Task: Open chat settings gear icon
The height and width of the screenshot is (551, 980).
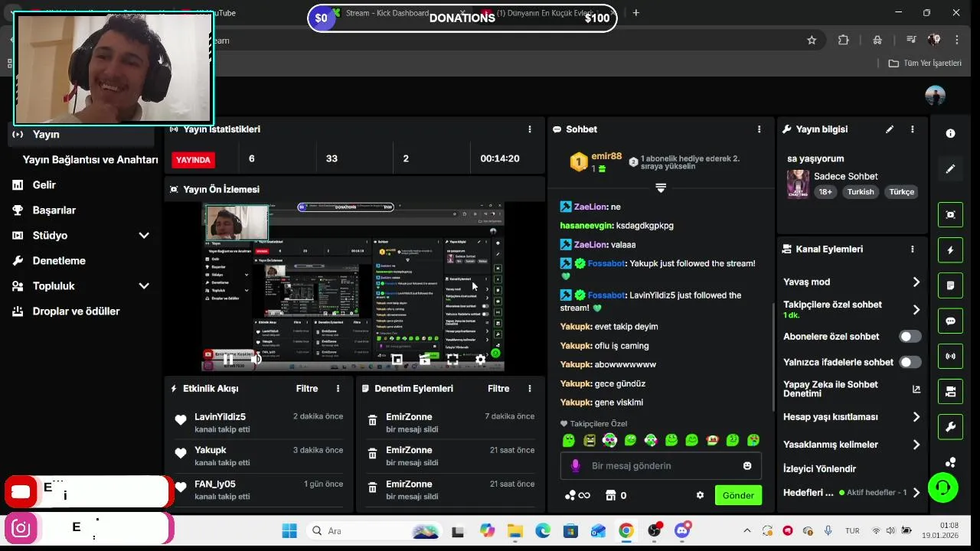Action: (x=700, y=495)
